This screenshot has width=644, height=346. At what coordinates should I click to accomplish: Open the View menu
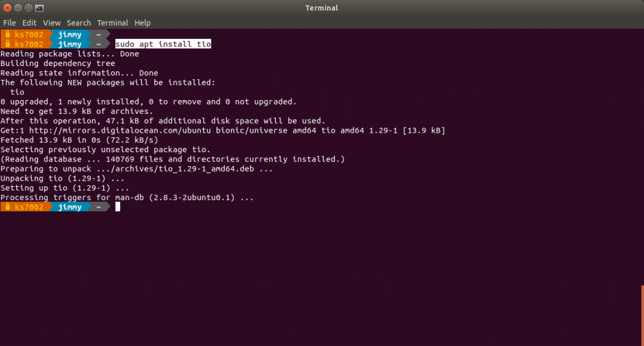(52, 23)
